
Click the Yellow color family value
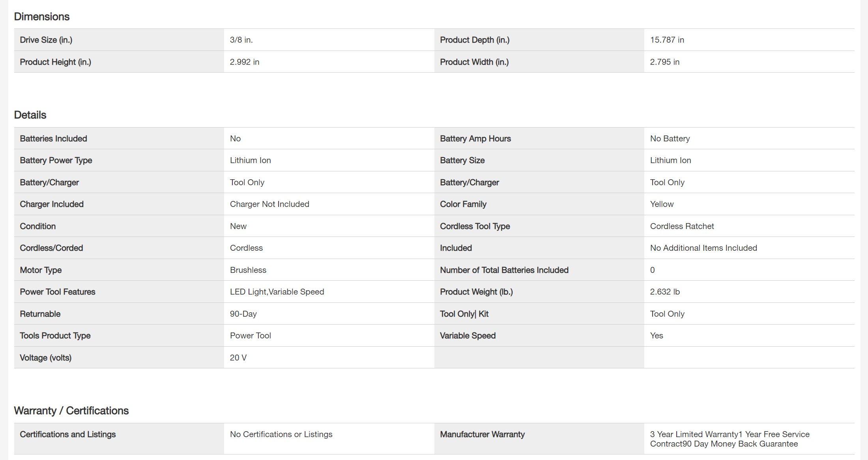coord(662,204)
